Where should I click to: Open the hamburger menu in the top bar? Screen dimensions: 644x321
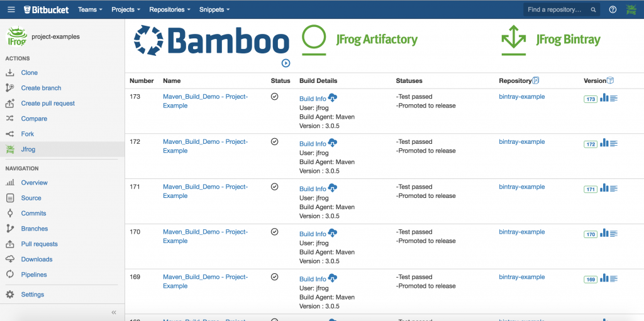click(x=11, y=9)
